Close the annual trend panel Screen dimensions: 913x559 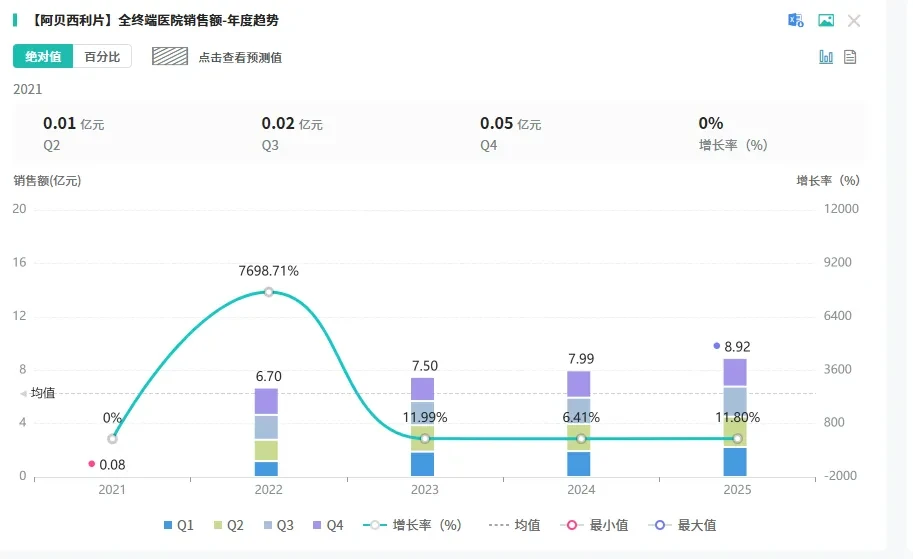click(854, 21)
